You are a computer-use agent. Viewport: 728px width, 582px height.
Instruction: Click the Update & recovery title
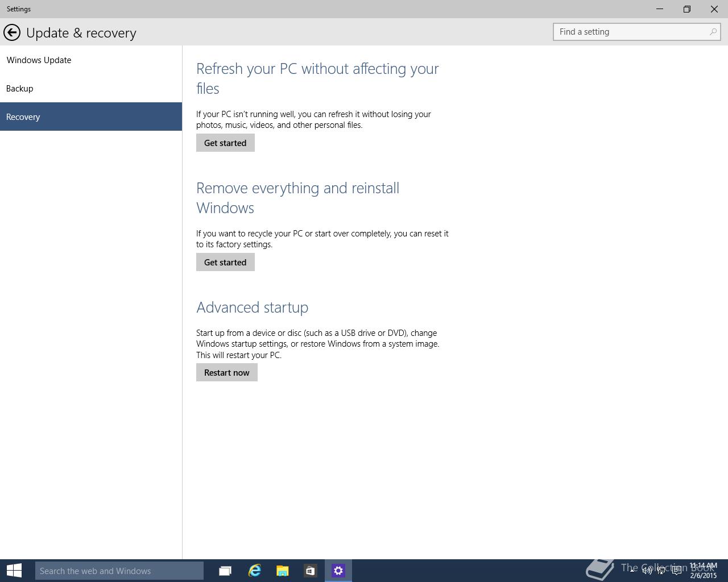click(81, 33)
